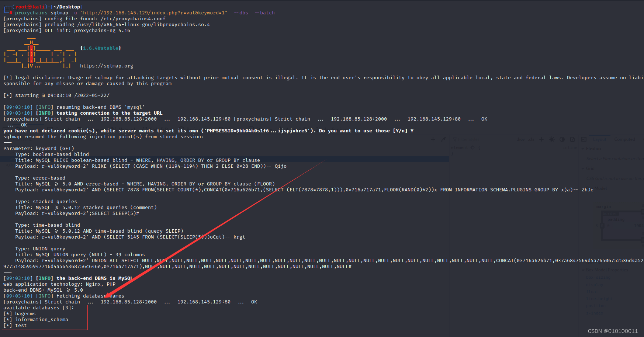Click the starting @ 09:03:10 timestamp line

56,95
